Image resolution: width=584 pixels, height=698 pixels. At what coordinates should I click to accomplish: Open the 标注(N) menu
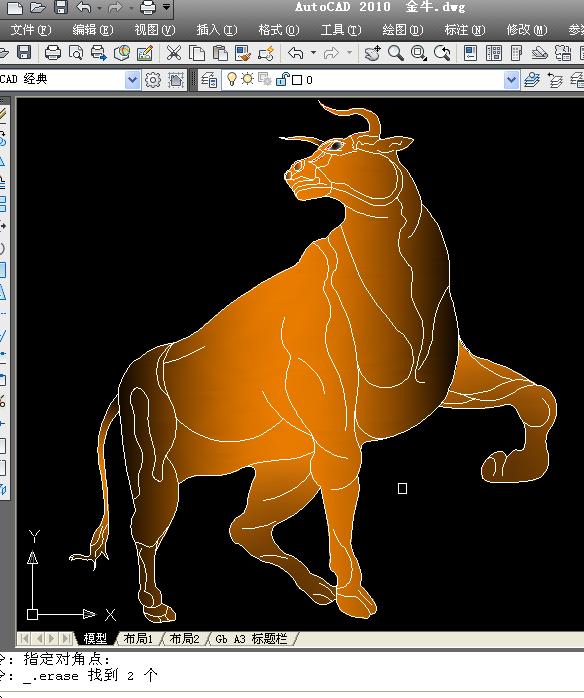(465, 30)
